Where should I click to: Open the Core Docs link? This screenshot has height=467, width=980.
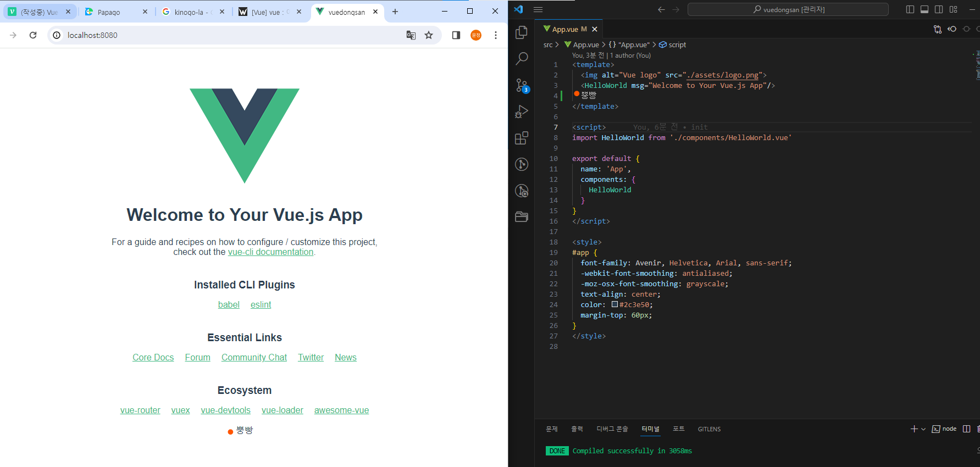[153, 358]
